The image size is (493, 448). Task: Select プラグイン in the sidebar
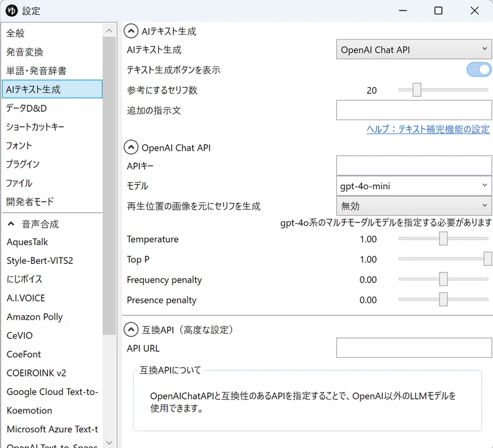coord(52,164)
